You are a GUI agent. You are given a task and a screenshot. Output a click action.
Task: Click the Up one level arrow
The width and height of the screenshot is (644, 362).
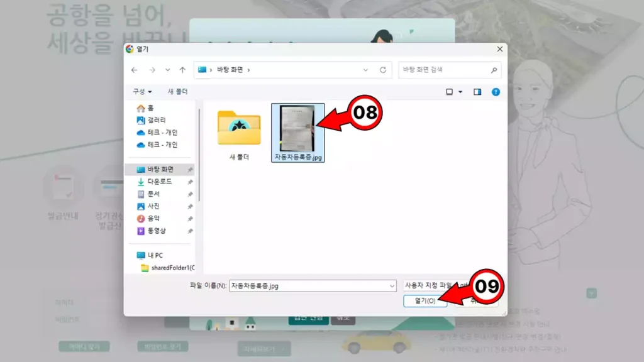(182, 70)
